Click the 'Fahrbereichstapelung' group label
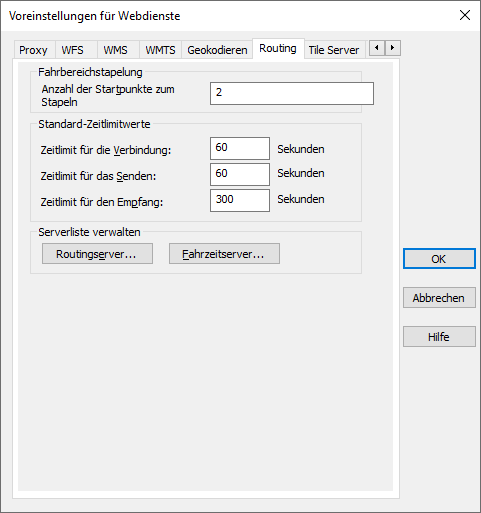Screen dimensions: 481x513 pos(90,72)
